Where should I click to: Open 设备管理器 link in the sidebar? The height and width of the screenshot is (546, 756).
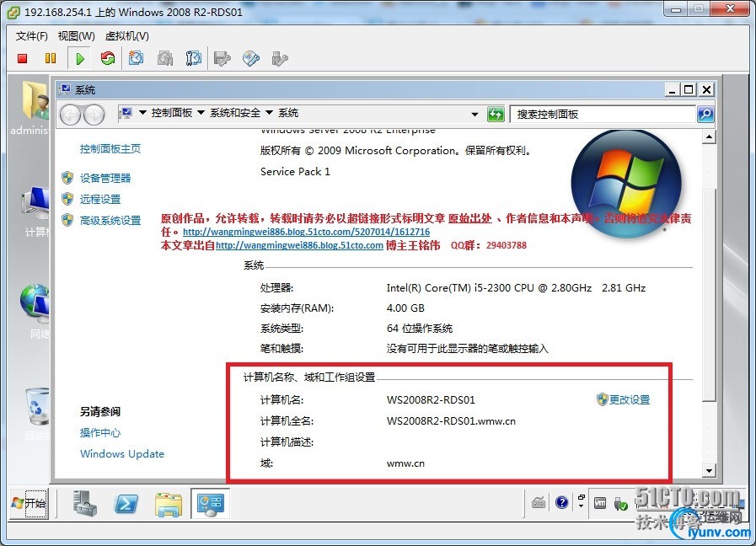[x=105, y=179]
